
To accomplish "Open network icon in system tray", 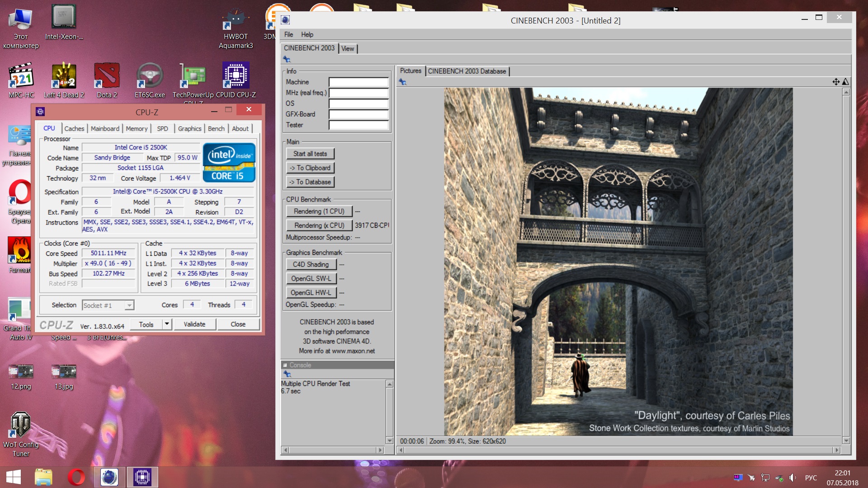I will (x=765, y=478).
